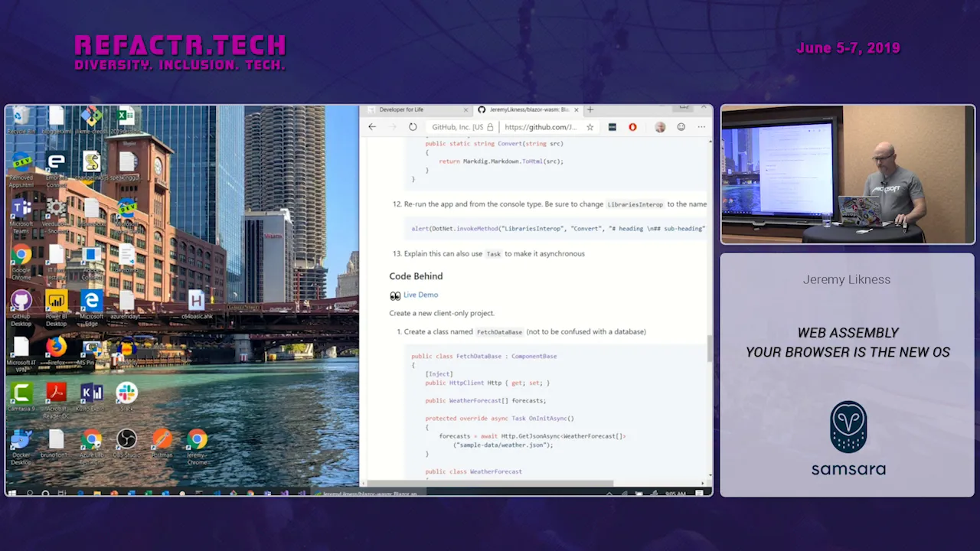Select the JeremyLikness/blazor-wasm tab
Image resolution: width=980 pixels, height=551 pixels.
click(528, 110)
